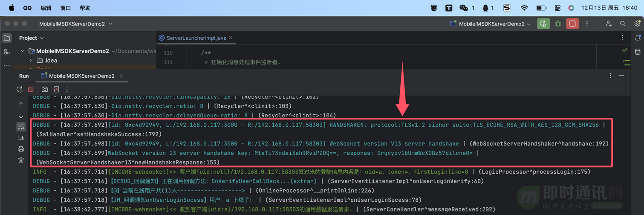
Task: Stop the running server with red square
Action: tap(572, 24)
